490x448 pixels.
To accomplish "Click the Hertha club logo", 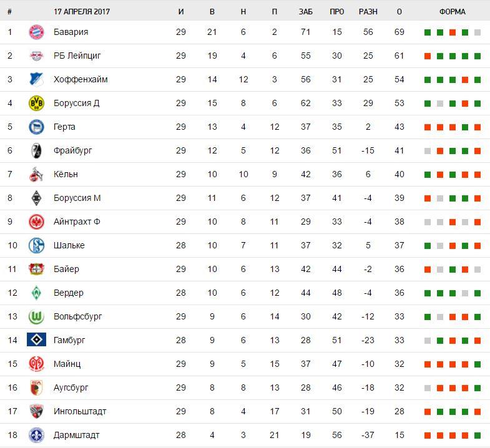I will tap(36, 127).
